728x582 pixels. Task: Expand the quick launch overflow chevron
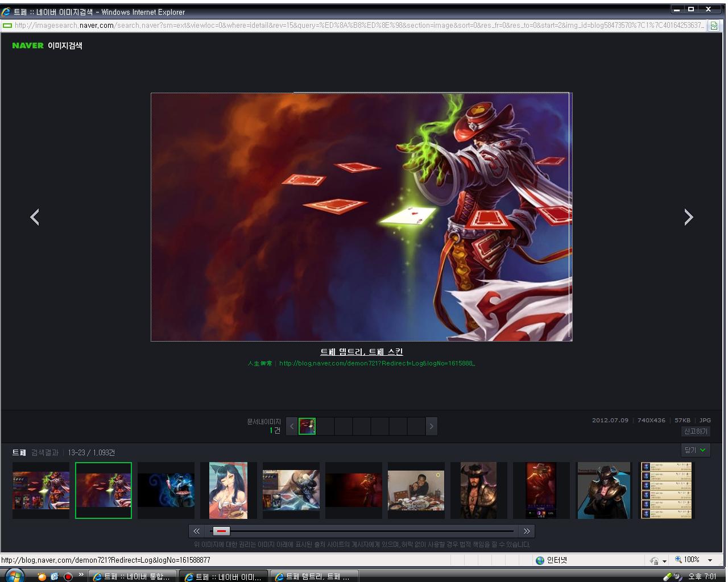(x=81, y=575)
